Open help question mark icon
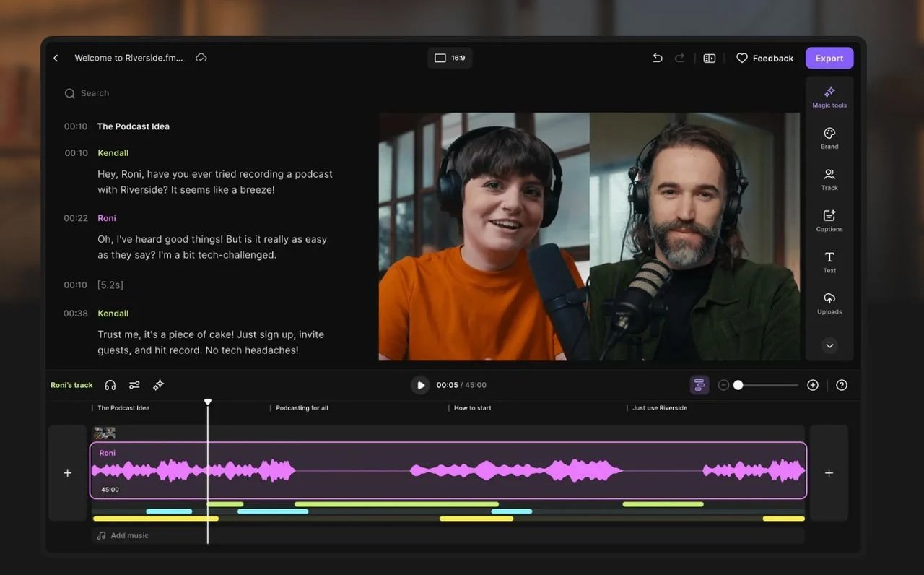Image resolution: width=924 pixels, height=575 pixels. pyautogui.click(x=842, y=385)
